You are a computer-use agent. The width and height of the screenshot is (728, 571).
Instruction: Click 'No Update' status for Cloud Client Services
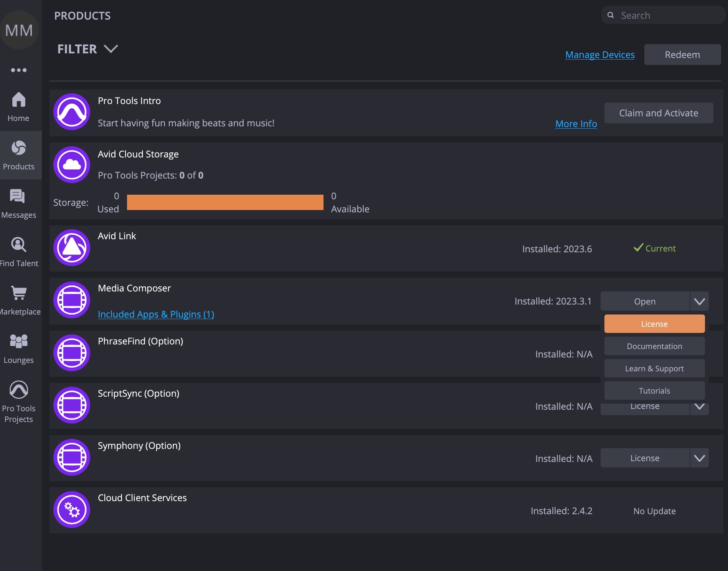click(x=654, y=511)
